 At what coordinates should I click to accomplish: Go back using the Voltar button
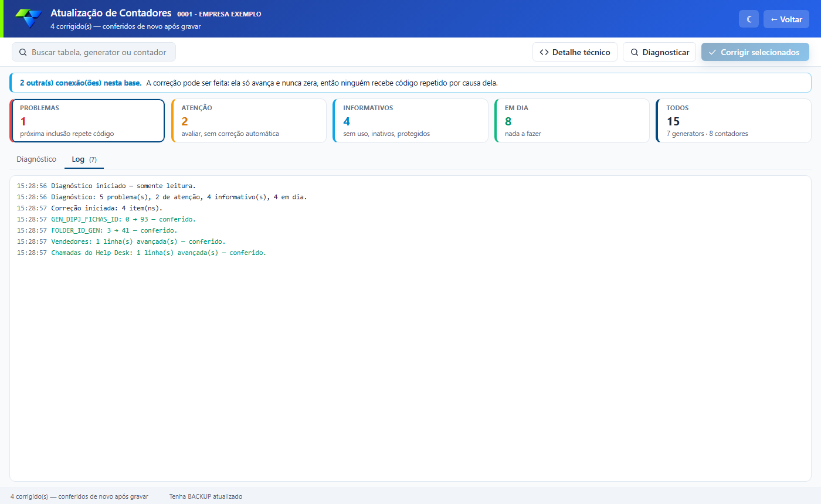786,19
